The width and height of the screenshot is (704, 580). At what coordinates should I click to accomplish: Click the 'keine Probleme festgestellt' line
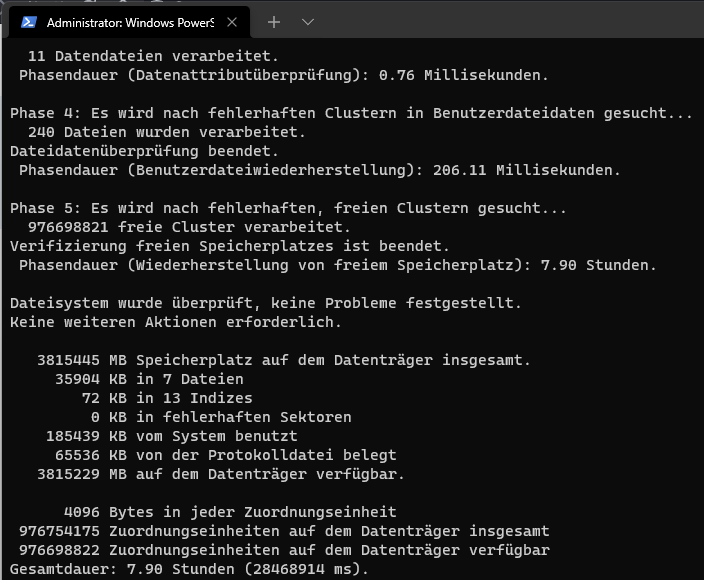point(265,303)
